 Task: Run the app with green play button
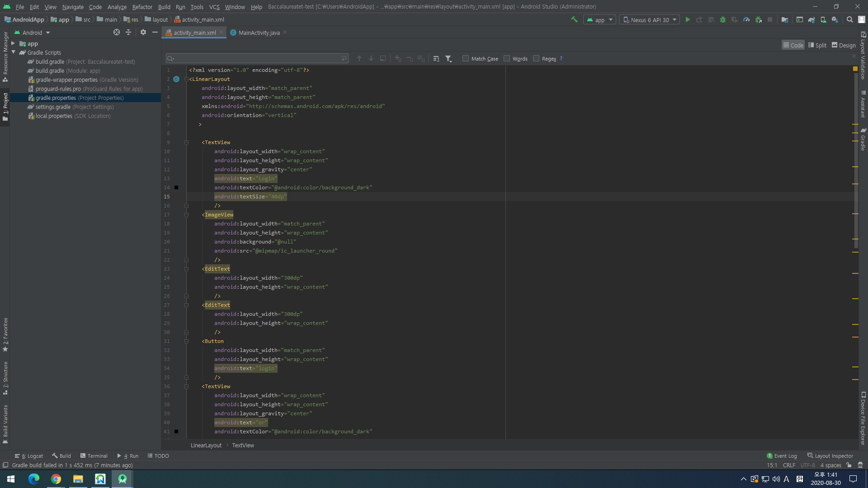[688, 19]
